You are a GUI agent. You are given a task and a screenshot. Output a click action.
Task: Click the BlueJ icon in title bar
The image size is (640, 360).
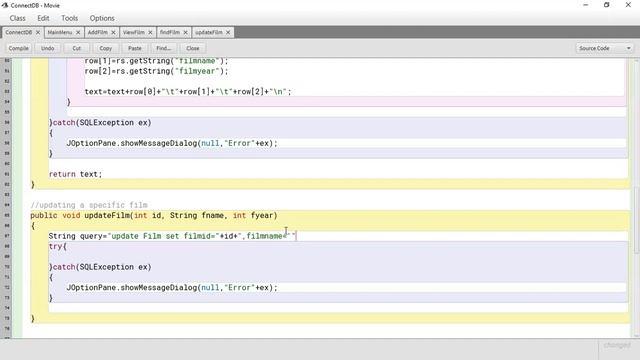click(x=5, y=5)
